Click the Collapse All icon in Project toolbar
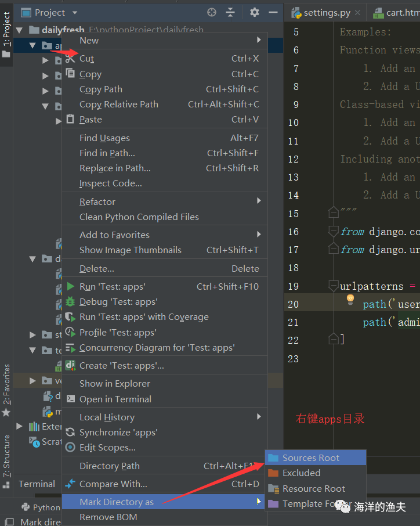The width and height of the screenshot is (420, 526). [x=230, y=12]
